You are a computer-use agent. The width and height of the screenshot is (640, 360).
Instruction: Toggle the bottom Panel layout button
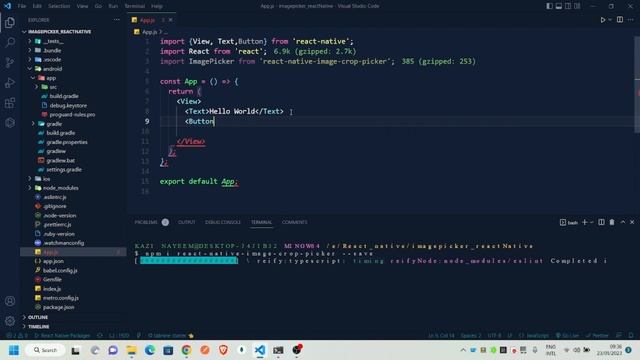(x=559, y=6)
